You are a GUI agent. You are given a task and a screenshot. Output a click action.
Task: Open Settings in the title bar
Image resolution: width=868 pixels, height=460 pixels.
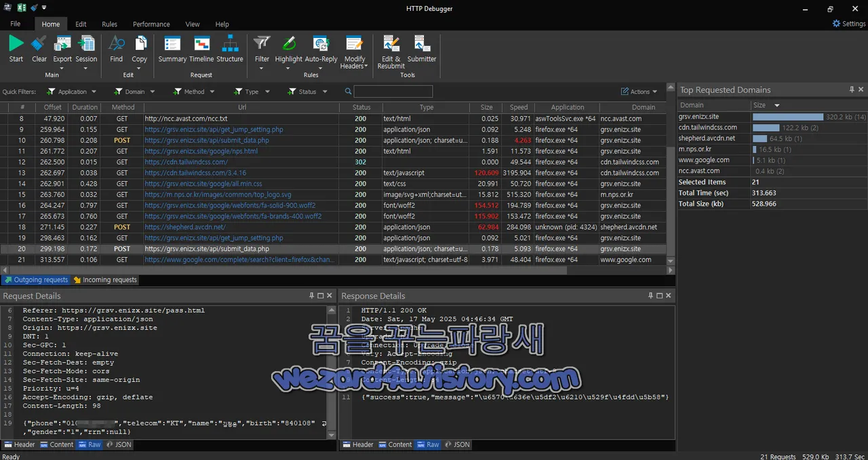point(849,24)
